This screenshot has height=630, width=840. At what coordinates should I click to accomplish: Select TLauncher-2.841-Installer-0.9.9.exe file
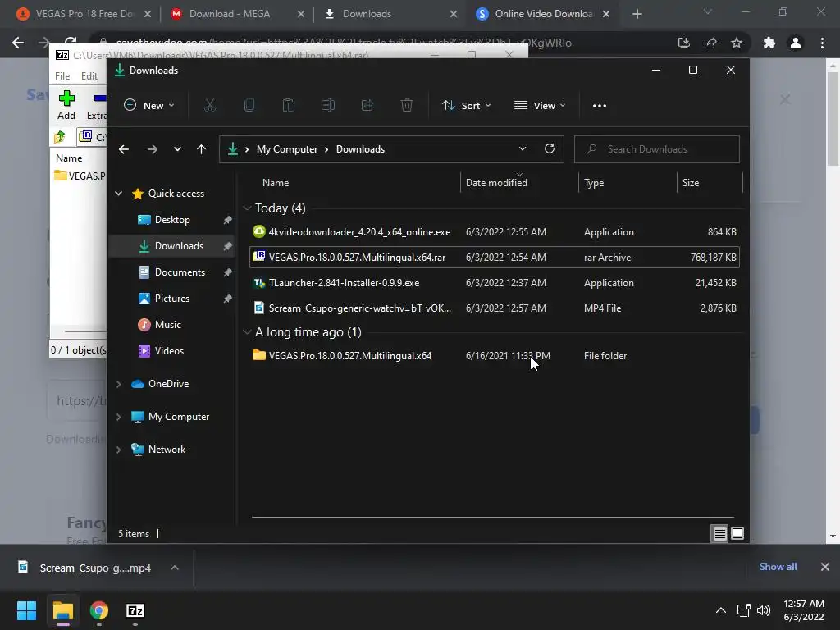click(x=495, y=283)
